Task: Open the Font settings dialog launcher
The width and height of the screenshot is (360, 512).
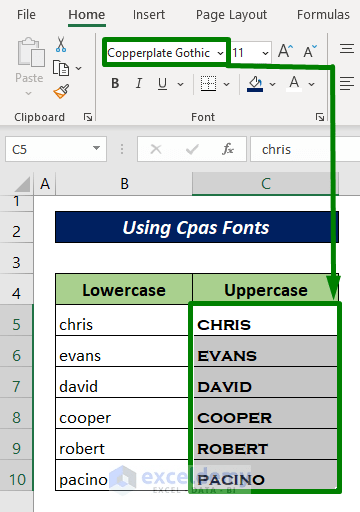Action: click(320, 117)
